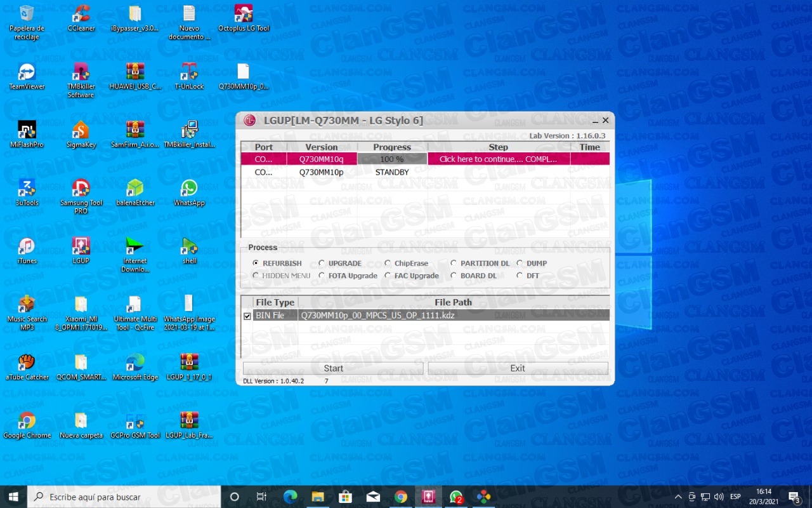Open the Octoplus LG Tool shortcut
Screen dimensions: 812x508
coord(244,18)
